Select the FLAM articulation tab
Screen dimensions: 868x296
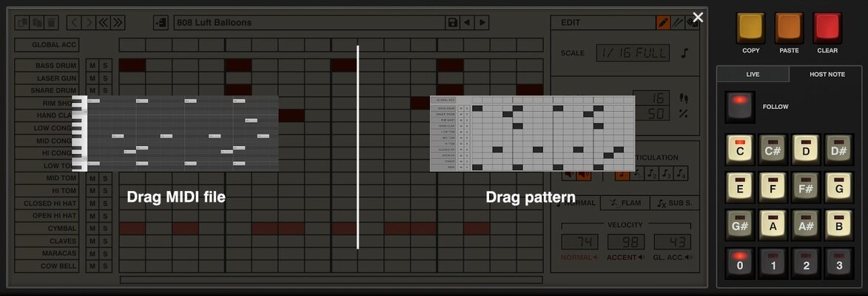(x=625, y=203)
